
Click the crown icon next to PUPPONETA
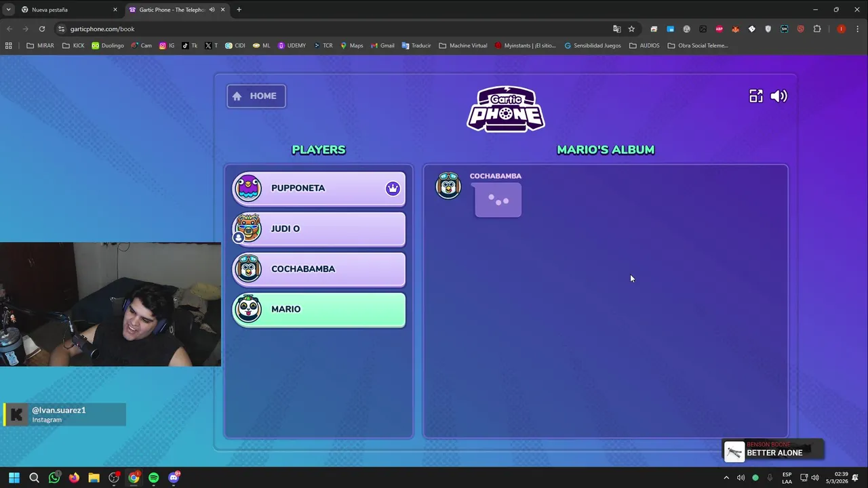[393, 188]
